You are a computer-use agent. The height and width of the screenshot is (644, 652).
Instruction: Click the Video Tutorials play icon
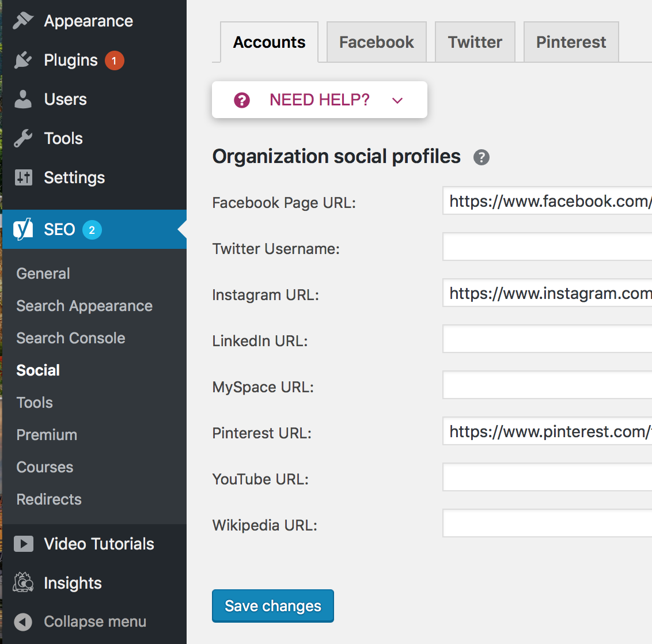click(23, 544)
